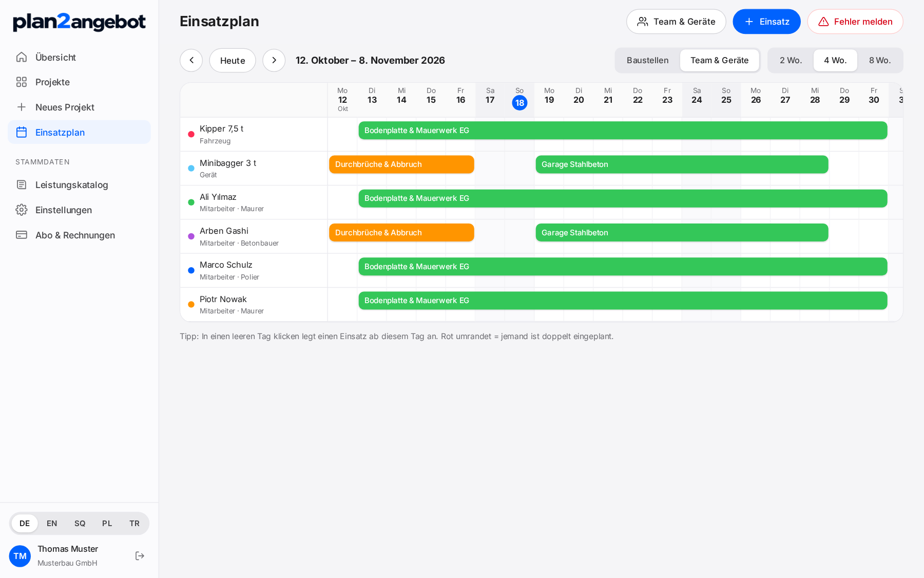Switch view to Baustellen

click(647, 60)
